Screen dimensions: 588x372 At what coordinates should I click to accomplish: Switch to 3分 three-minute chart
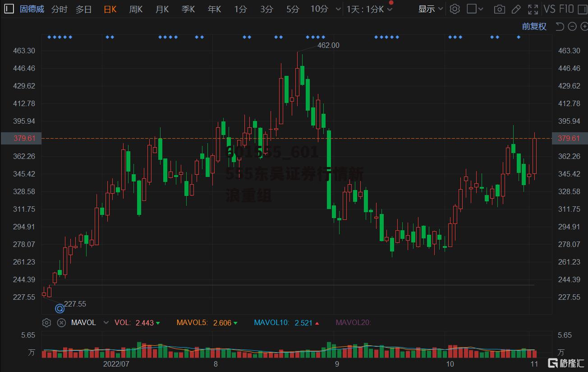[266, 9]
